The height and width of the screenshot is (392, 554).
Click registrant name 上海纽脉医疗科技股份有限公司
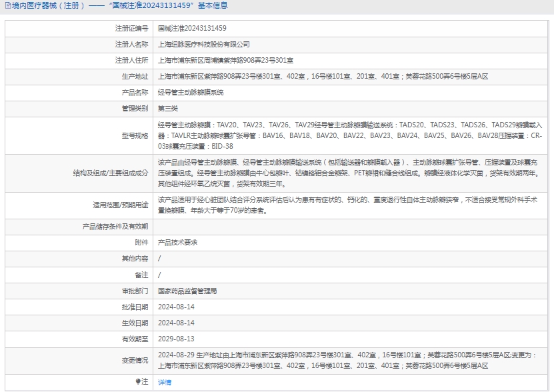pos(203,45)
